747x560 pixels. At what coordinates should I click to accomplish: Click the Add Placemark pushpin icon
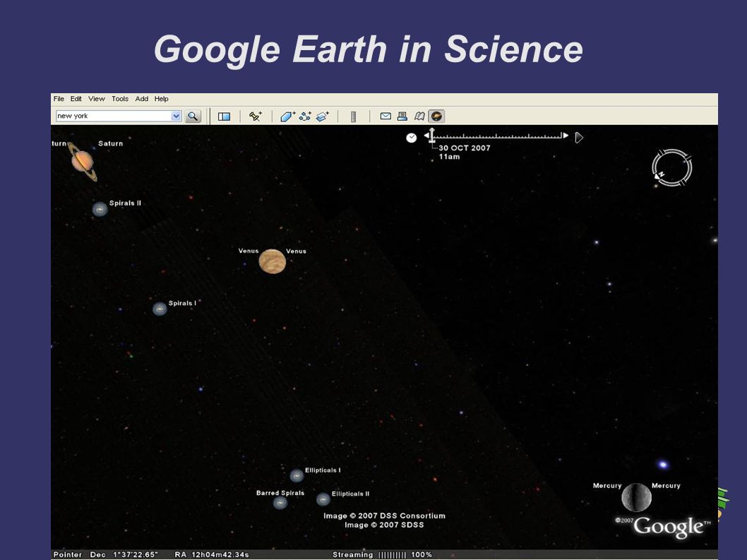click(x=256, y=116)
